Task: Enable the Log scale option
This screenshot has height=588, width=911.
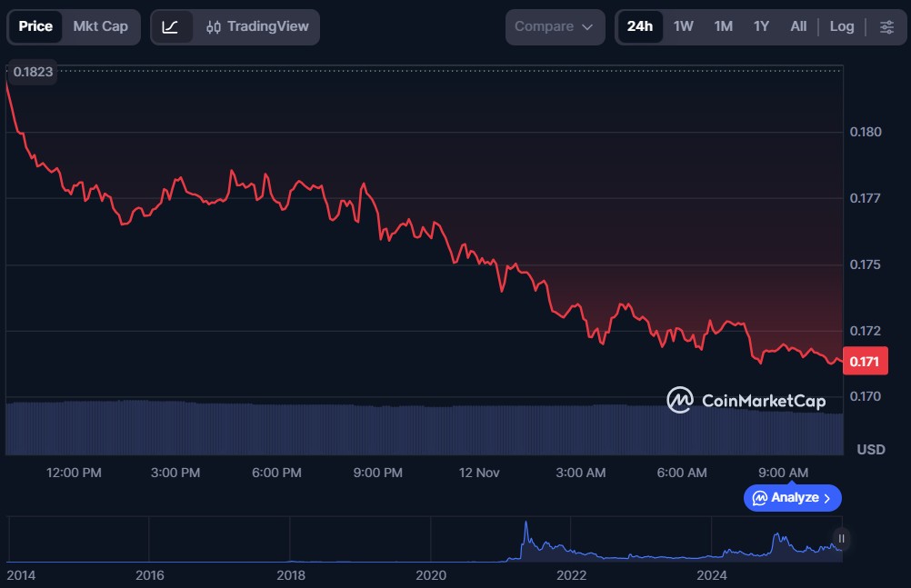Action: 842,26
